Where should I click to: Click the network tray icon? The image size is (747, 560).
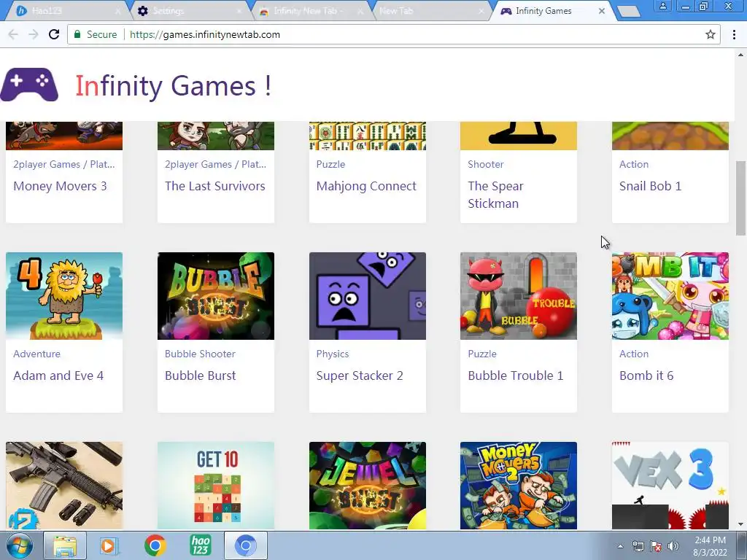(x=638, y=546)
